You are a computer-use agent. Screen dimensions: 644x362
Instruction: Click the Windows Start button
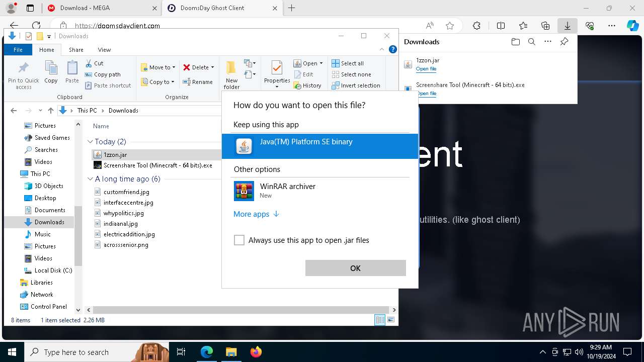point(12,352)
